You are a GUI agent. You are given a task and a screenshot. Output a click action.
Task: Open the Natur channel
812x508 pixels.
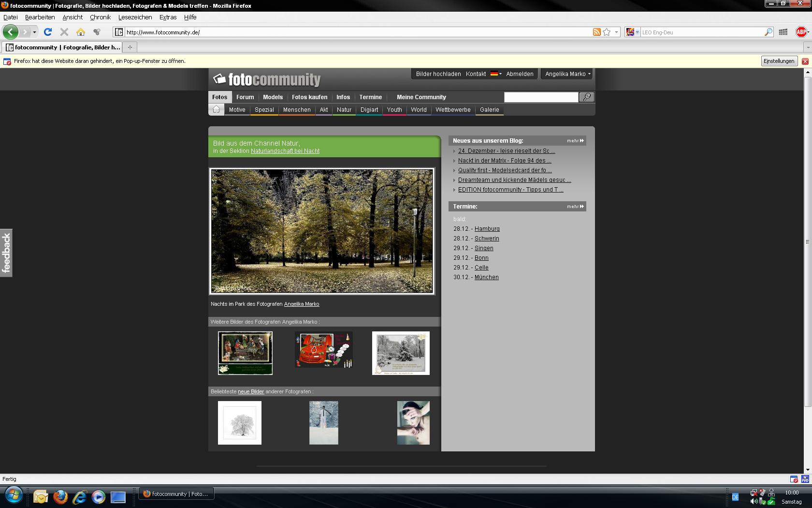pyautogui.click(x=344, y=110)
